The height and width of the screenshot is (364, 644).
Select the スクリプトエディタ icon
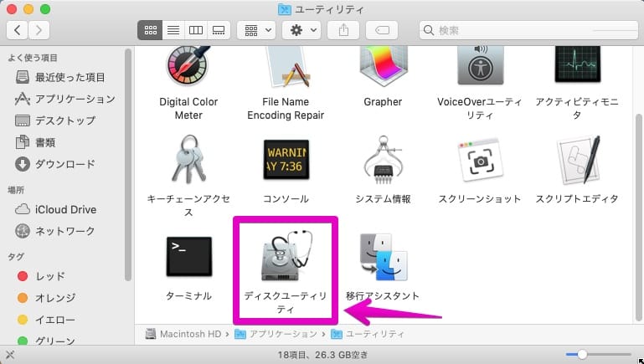pyautogui.click(x=578, y=160)
